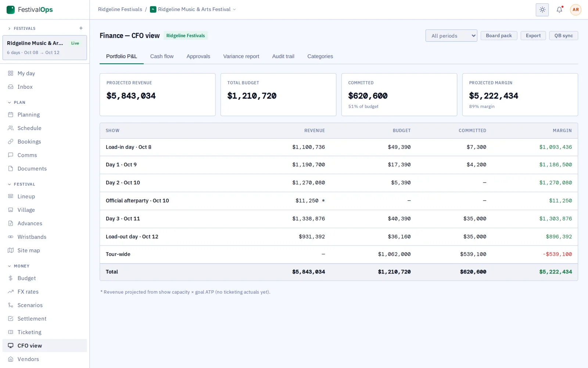
Task: Open the All periods dropdown
Action: pyautogui.click(x=451, y=36)
